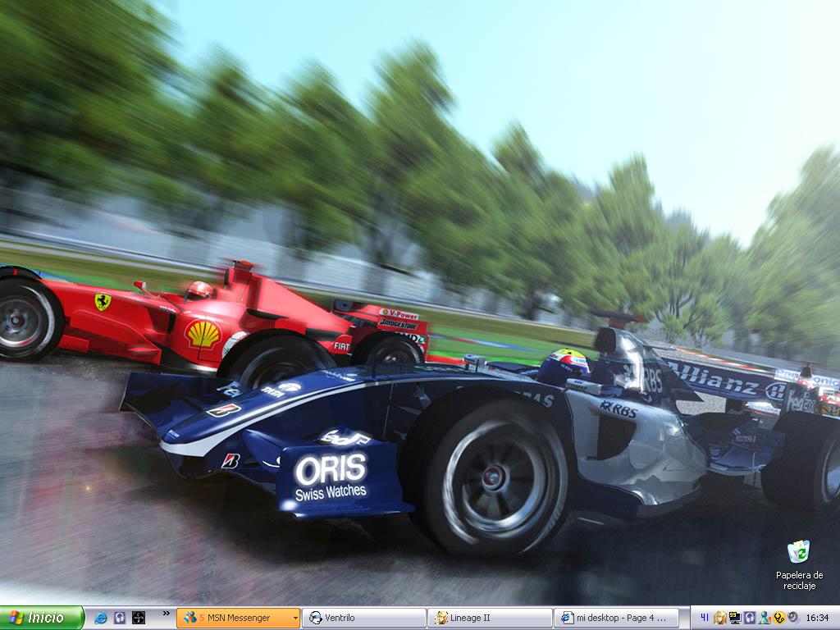Click the headphones icon in the system tray

(750, 618)
